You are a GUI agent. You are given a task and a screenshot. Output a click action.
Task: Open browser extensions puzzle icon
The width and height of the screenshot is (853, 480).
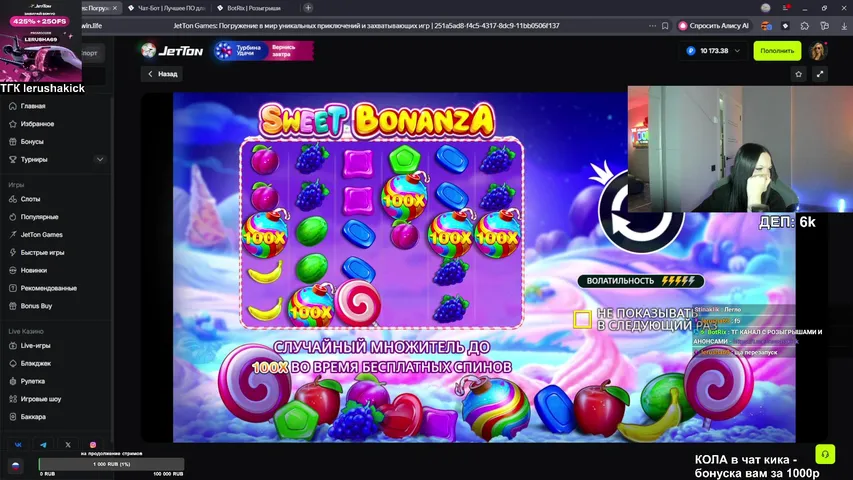[x=805, y=26]
